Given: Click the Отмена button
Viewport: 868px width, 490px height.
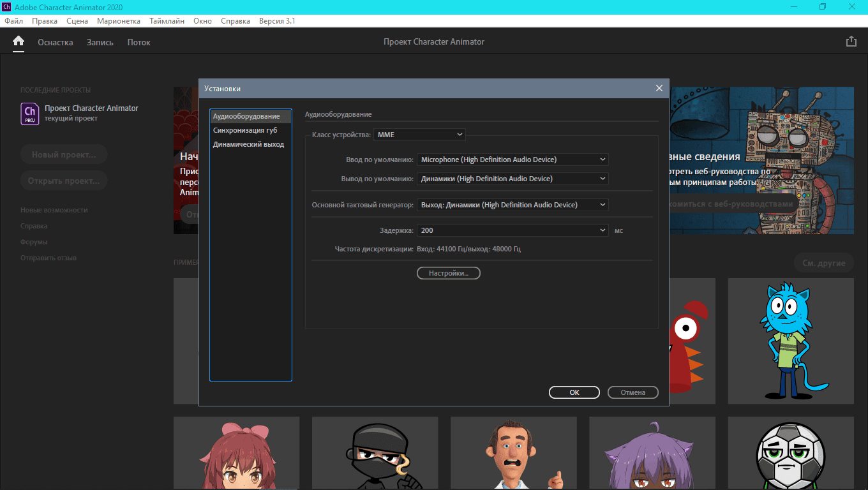Looking at the screenshot, I should coord(633,392).
